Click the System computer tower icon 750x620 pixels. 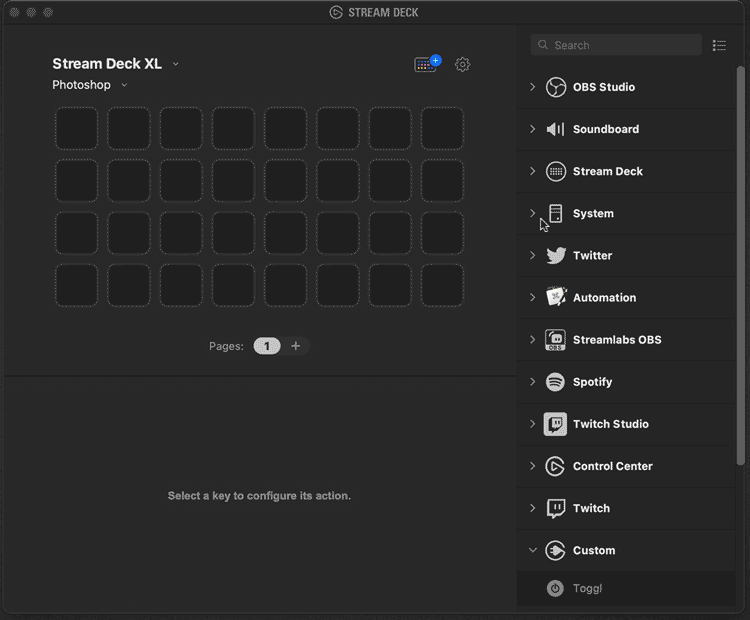coord(555,213)
